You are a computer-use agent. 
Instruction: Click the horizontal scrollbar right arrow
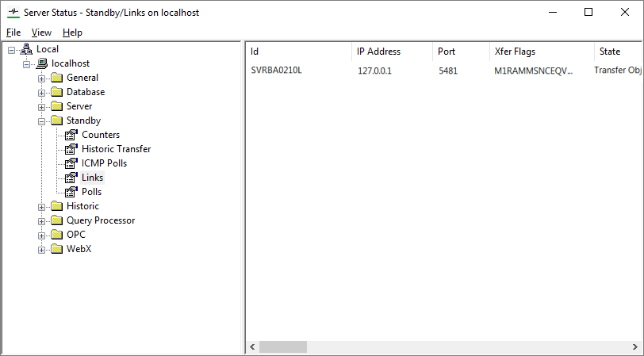click(x=634, y=347)
